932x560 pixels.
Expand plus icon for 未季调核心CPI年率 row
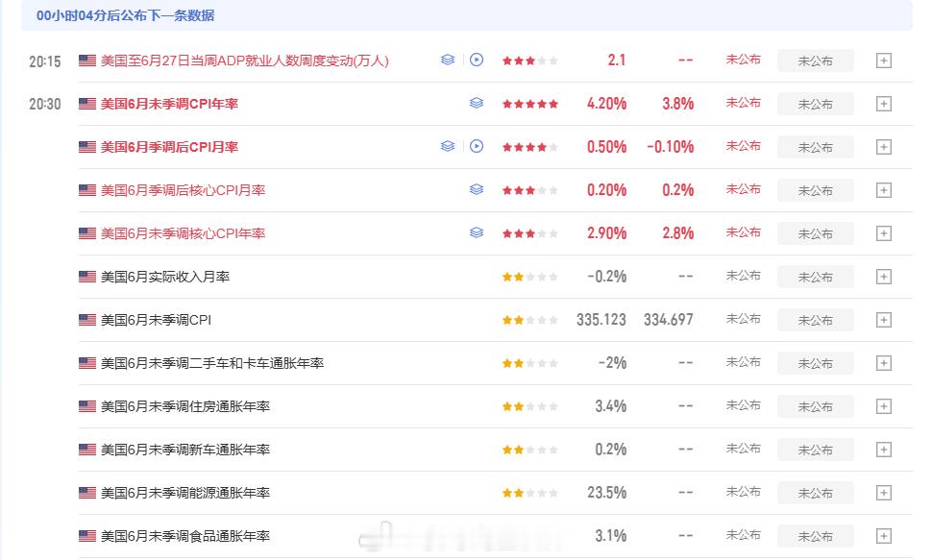click(x=884, y=233)
